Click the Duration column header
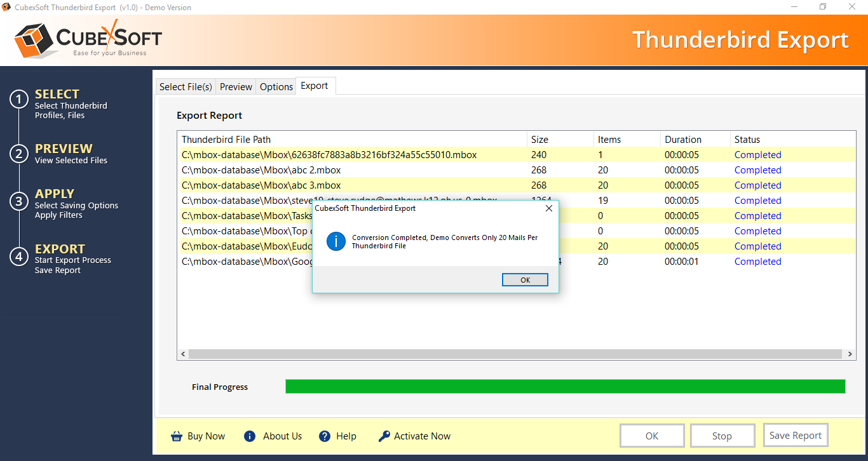The height and width of the screenshot is (461, 868). (696, 140)
